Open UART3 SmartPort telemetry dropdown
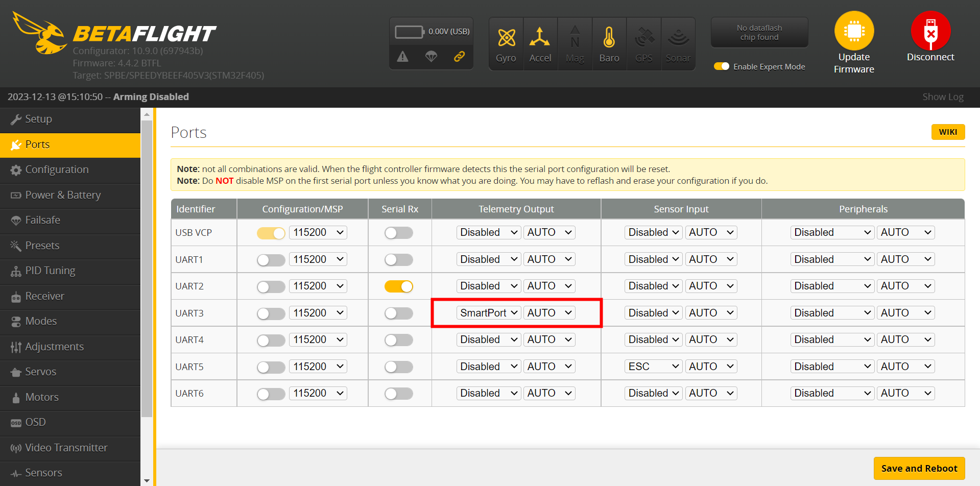Viewport: 980px width, 486px height. coord(489,313)
